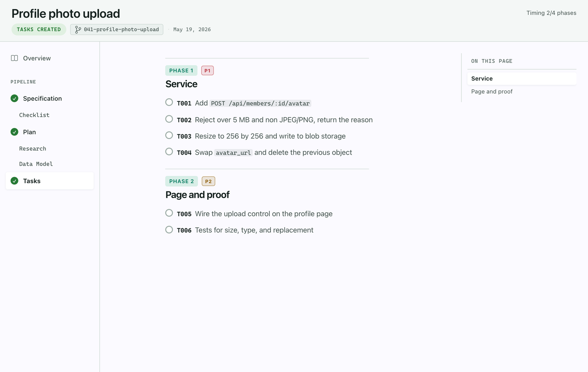
Task: Click the 041-profile-photo-upload branch chip
Action: 117,29
